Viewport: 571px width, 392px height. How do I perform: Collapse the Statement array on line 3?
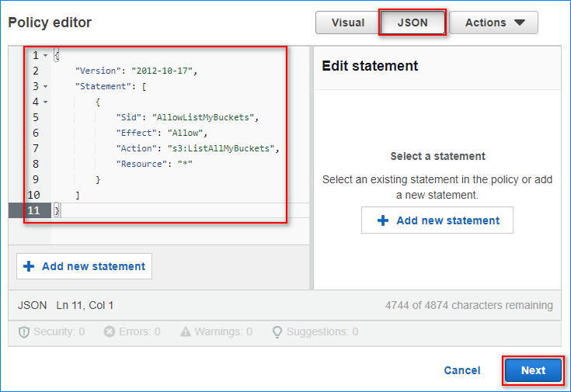tap(45, 86)
